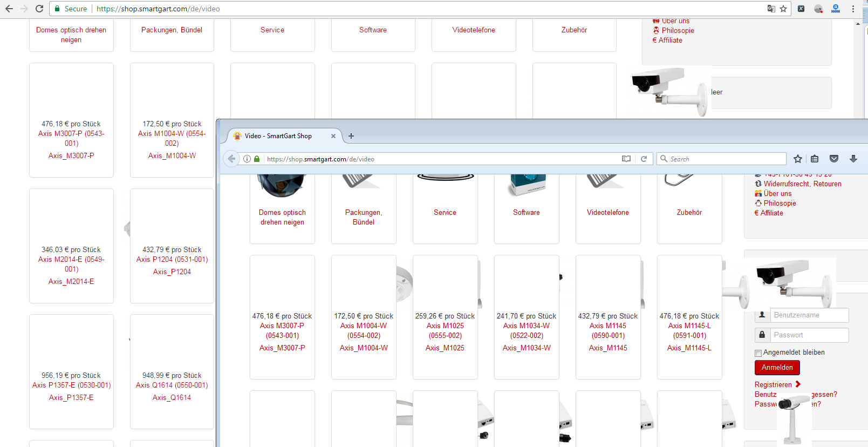Open Axis M1145 (0590-001) product in Firefox

click(608, 331)
